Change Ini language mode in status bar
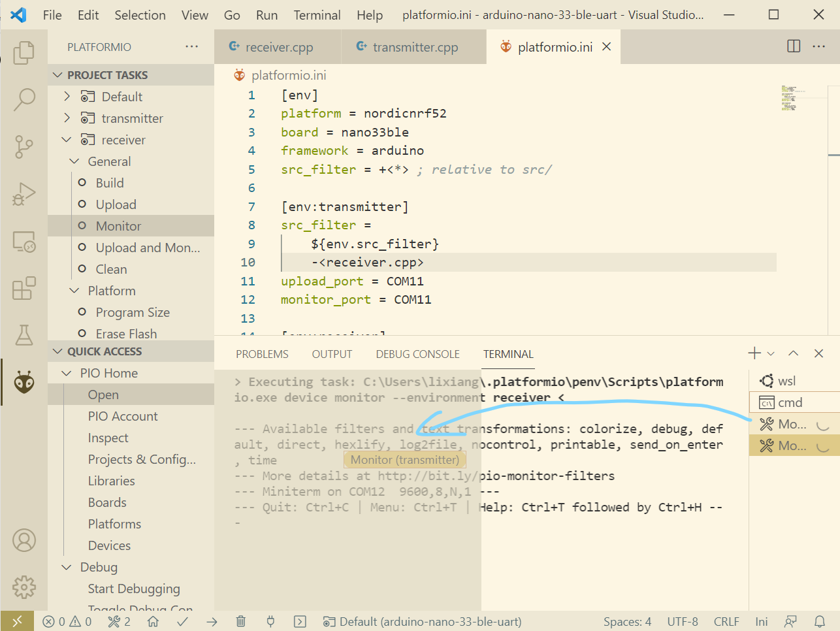Image resolution: width=840 pixels, height=631 pixels. click(761, 621)
